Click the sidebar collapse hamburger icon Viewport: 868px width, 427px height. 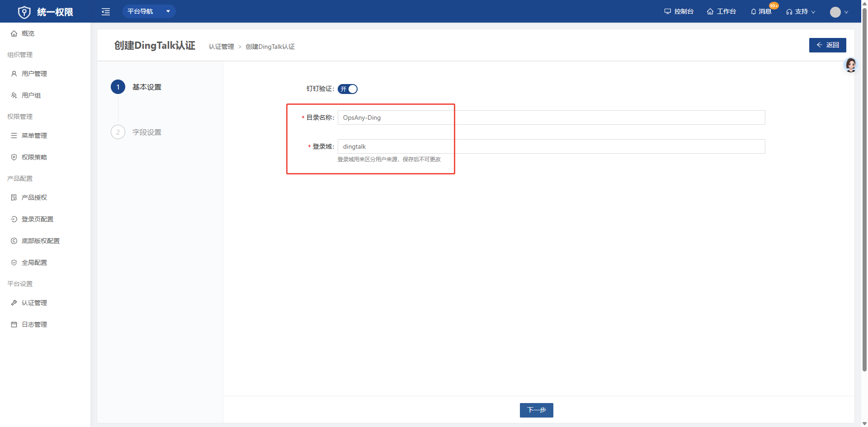pos(106,12)
